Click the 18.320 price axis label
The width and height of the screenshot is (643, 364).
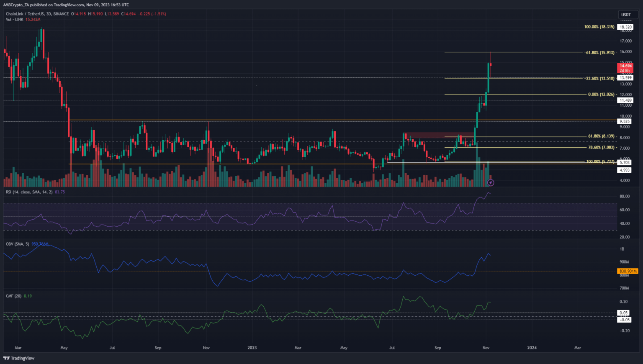click(x=625, y=27)
